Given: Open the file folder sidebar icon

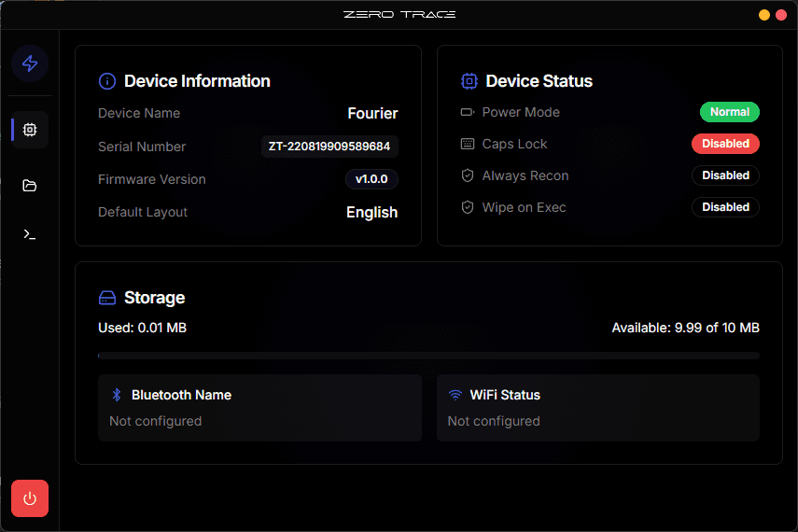Looking at the screenshot, I should tap(30, 186).
